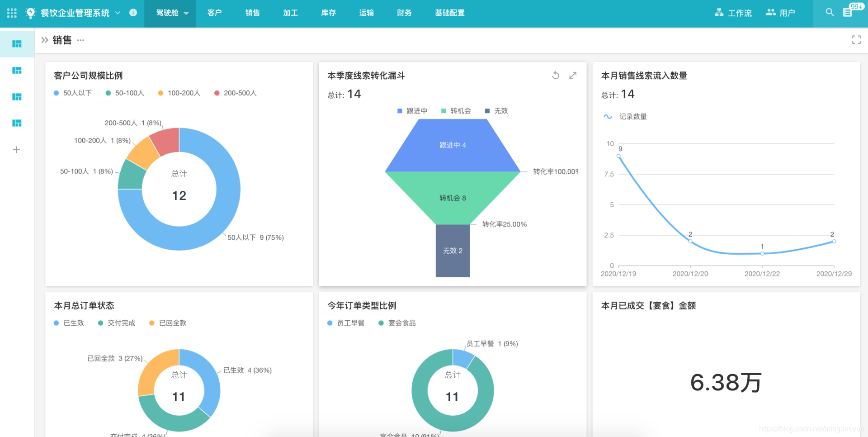The width and height of the screenshot is (868, 437).
Task: Open the app grid launcher icon
Action: click(12, 13)
